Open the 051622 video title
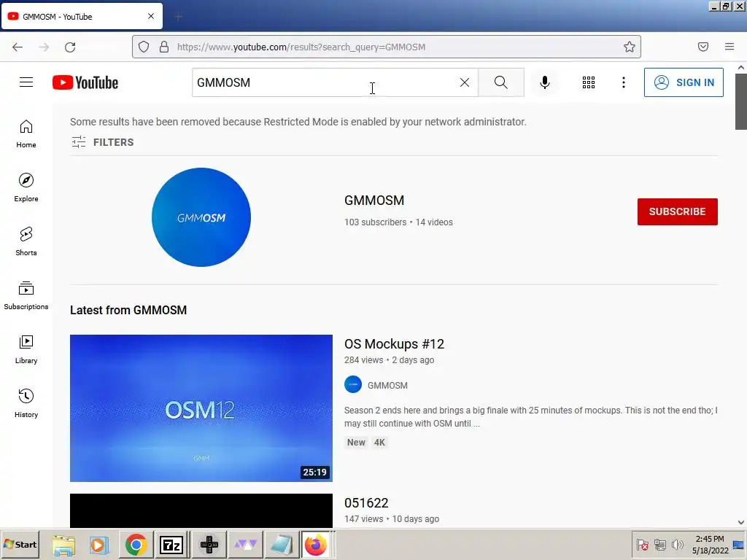747x560 pixels. pos(366,503)
